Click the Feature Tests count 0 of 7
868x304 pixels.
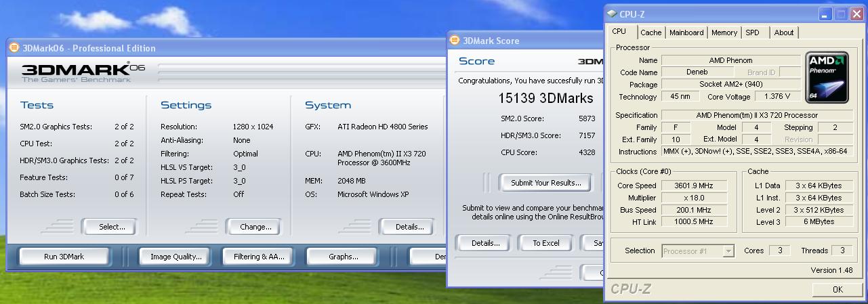(x=124, y=177)
